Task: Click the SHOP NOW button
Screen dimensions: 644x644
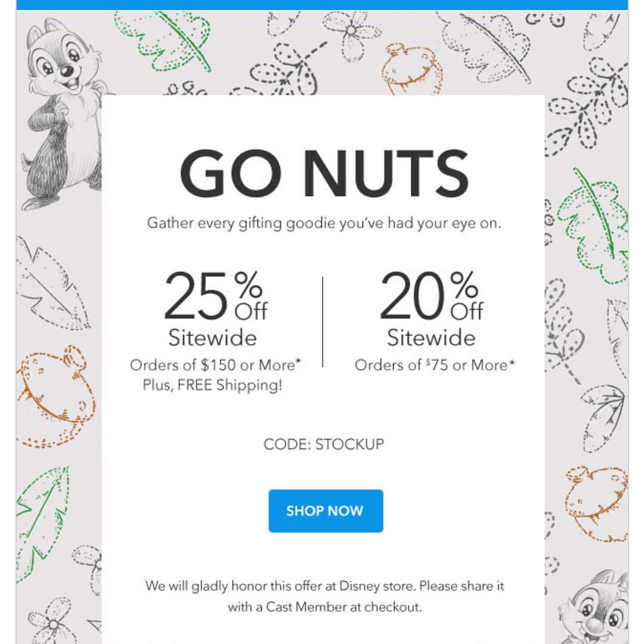Action: [x=326, y=511]
